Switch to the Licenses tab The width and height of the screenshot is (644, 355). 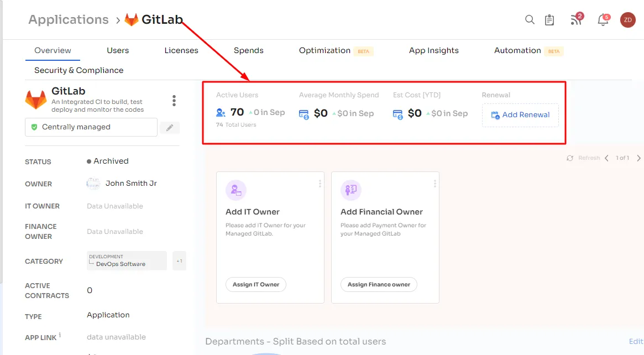click(x=181, y=50)
